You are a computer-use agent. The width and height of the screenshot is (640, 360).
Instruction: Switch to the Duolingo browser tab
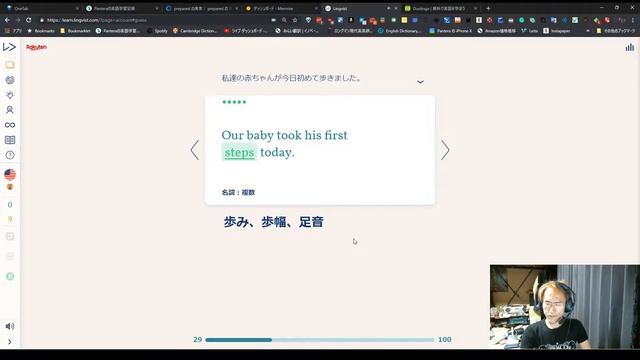coord(441,8)
